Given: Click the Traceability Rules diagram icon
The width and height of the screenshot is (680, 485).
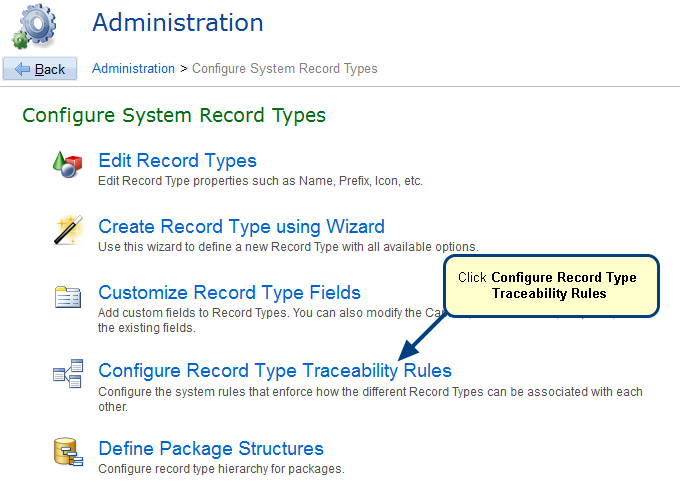Looking at the screenshot, I should (67, 375).
